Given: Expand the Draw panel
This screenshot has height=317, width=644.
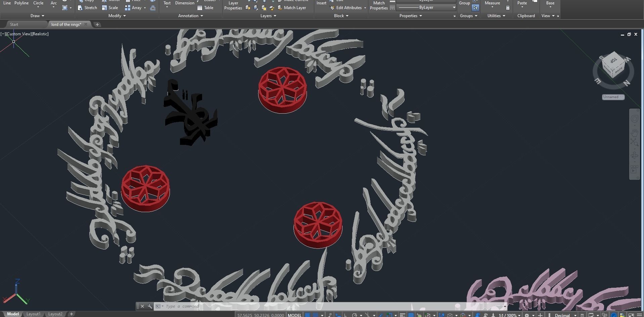Looking at the screenshot, I should click(x=37, y=16).
